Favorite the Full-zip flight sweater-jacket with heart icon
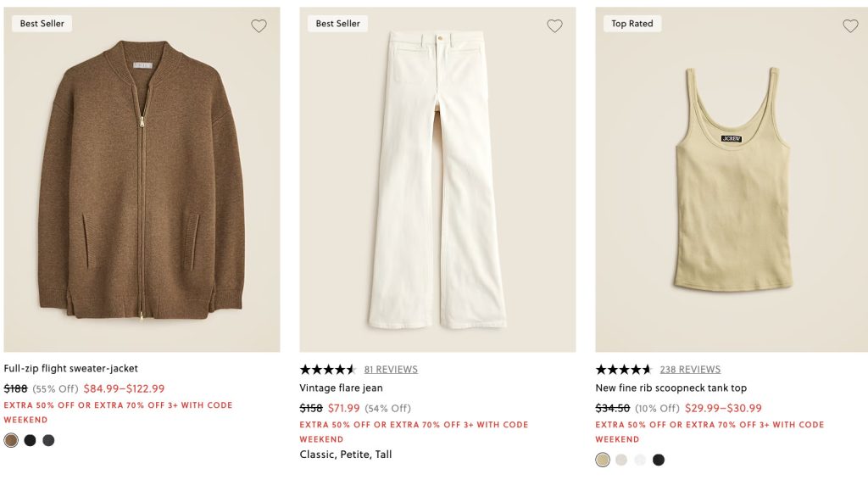868x491 pixels. pos(259,26)
